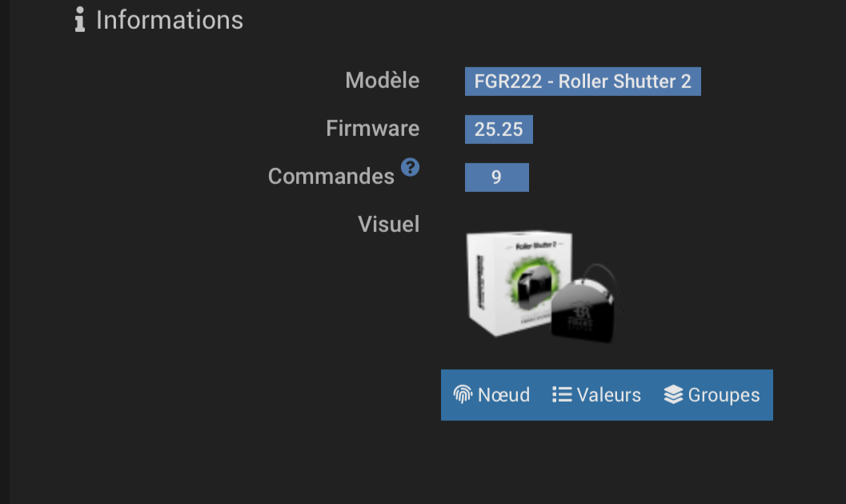Click the Commandes help question mark icon
The width and height of the screenshot is (846, 504).
pos(410,167)
